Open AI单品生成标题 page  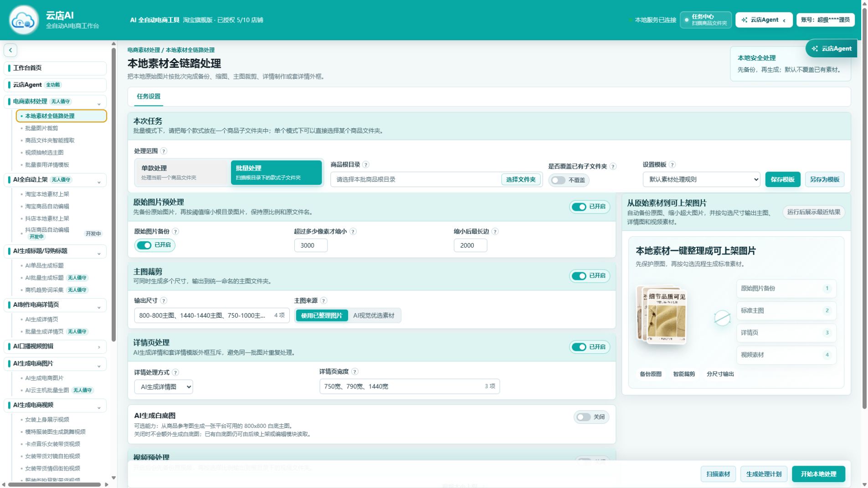pos(44,266)
